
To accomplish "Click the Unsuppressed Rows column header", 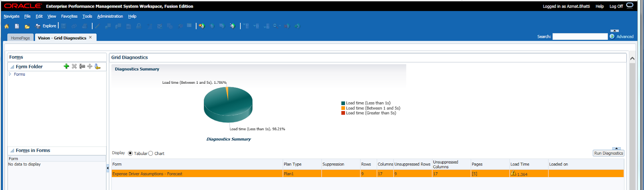I will click(412, 164).
